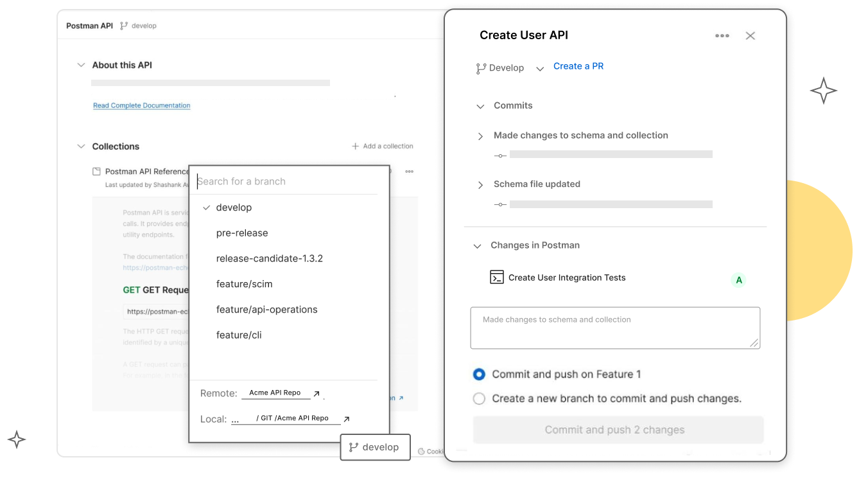Click the plus icon to add a collection

tap(355, 146)
